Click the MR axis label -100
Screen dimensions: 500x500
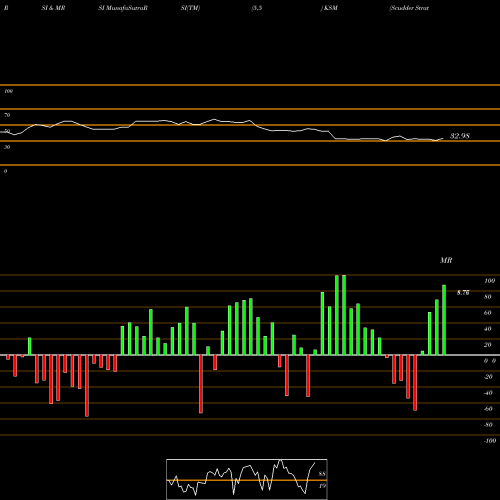(x=490, y=441)
